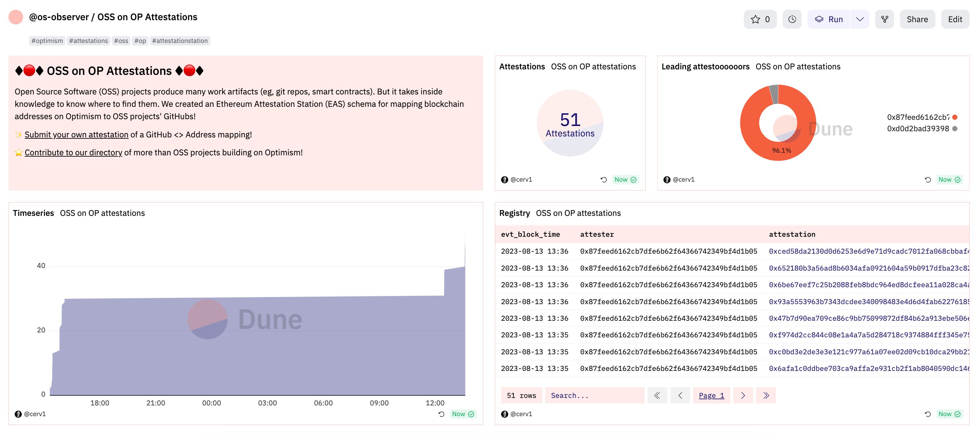The width and height of the screenshot is (980, 437).
Task: Open attestation link 0x652180b3a56ad8b6
Action: point(869,268)
